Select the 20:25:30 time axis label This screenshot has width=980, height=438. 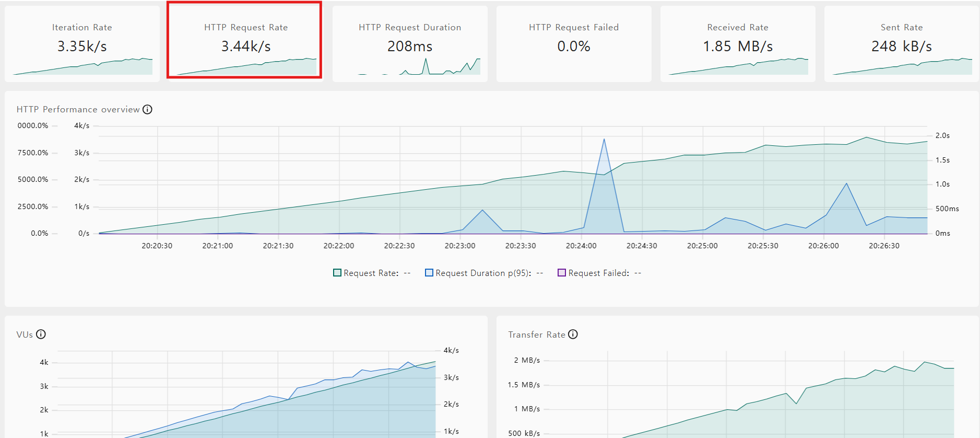click(763, 246)
